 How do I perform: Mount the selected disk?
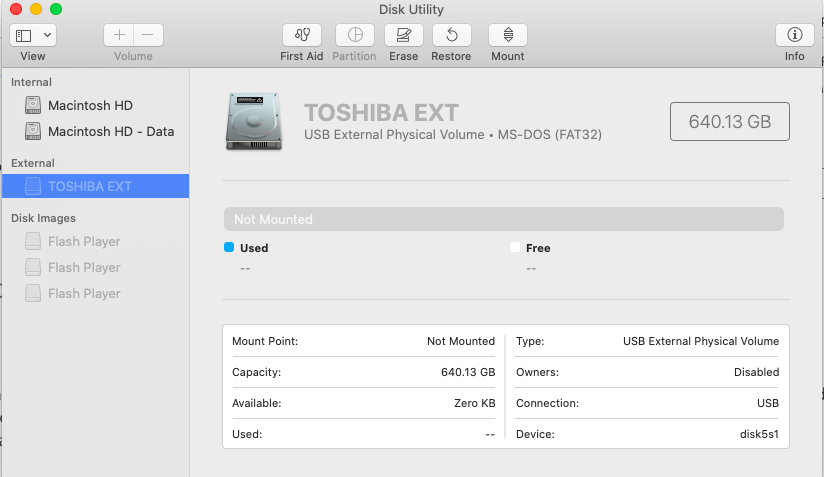508,35
